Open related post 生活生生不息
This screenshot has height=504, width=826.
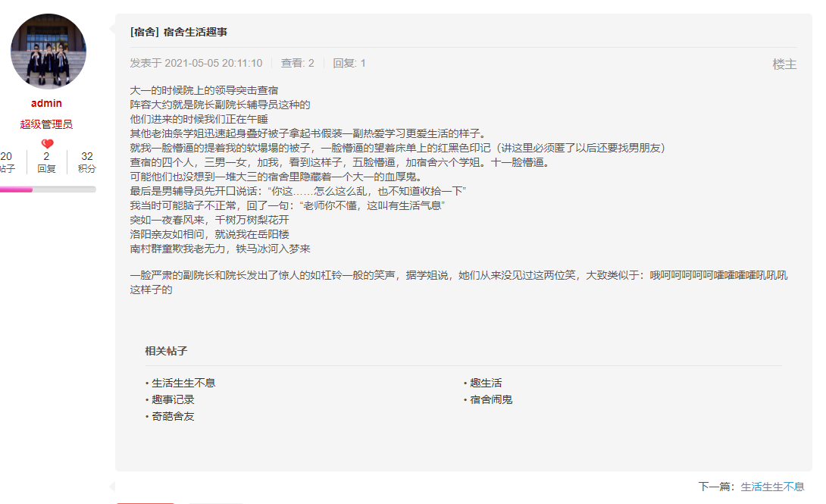coord(183,383)
